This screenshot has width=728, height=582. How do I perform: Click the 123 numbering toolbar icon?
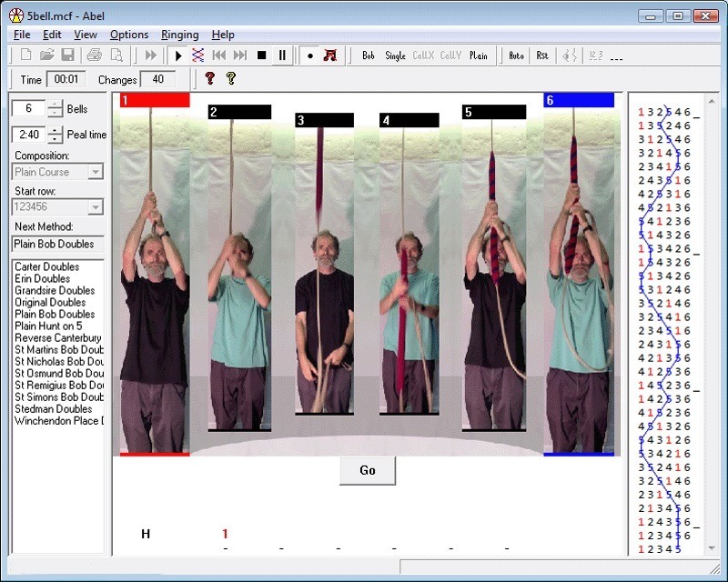596,55
